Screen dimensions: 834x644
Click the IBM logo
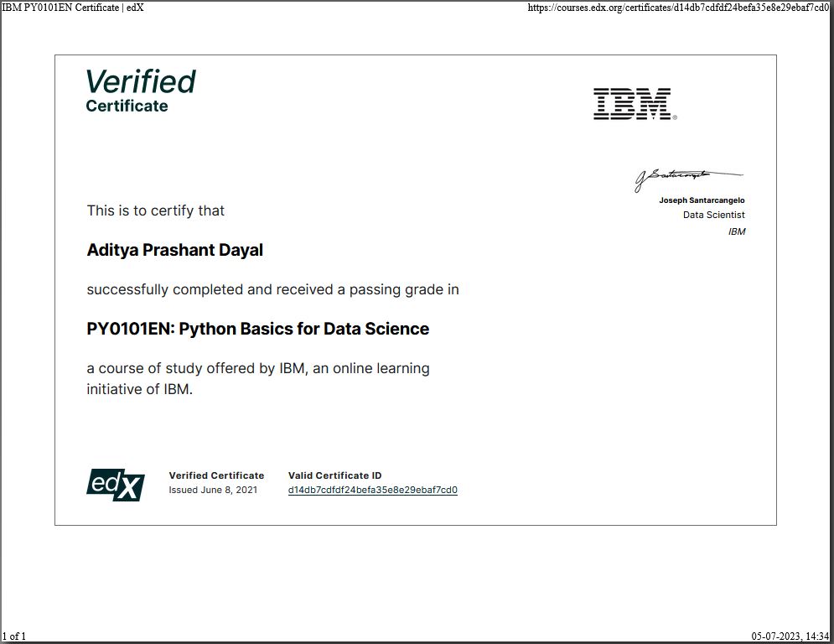(x=635, y=104)
